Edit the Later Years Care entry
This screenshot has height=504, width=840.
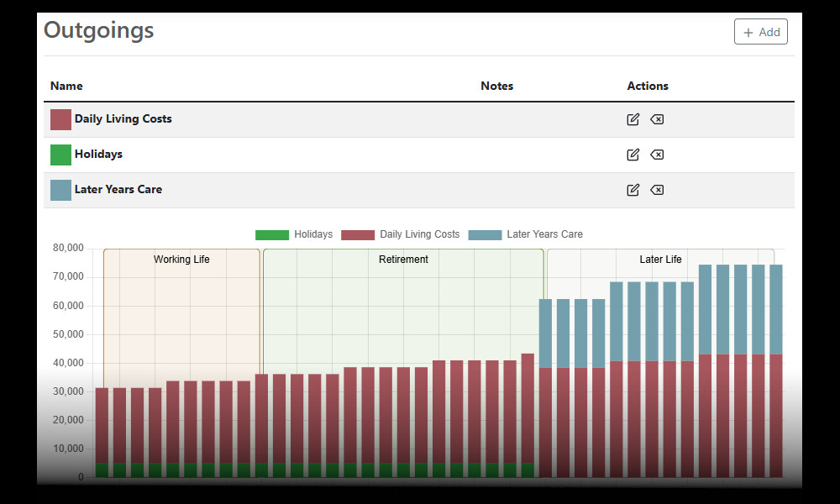click(x=633, y=190)
